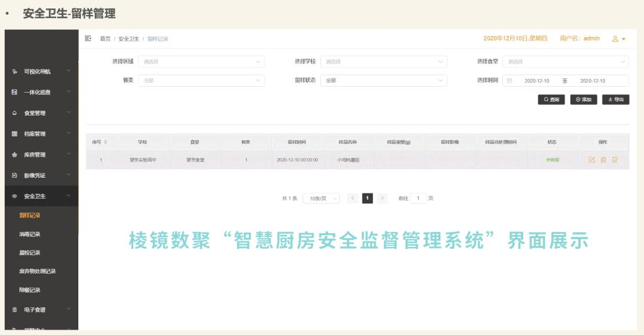Image resolution: width=644 pixels, height=335 pixels.
Task: Click the 导出 export button
Action: (x=615, y=99)
